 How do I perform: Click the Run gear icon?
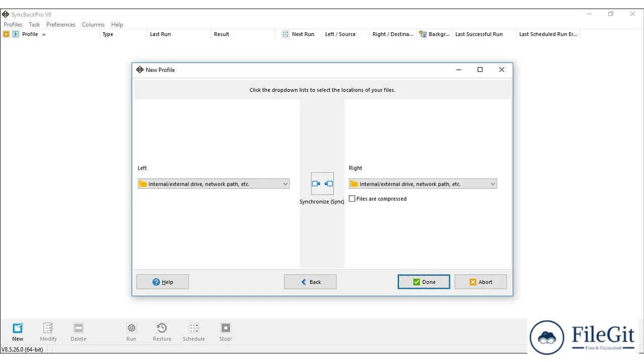(131, 328)
